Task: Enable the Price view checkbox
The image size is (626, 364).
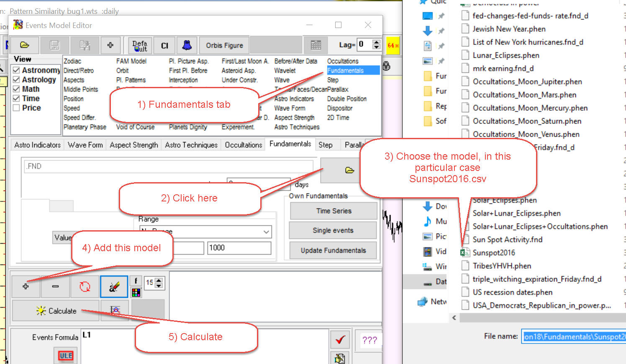Action: pos(16,108)
